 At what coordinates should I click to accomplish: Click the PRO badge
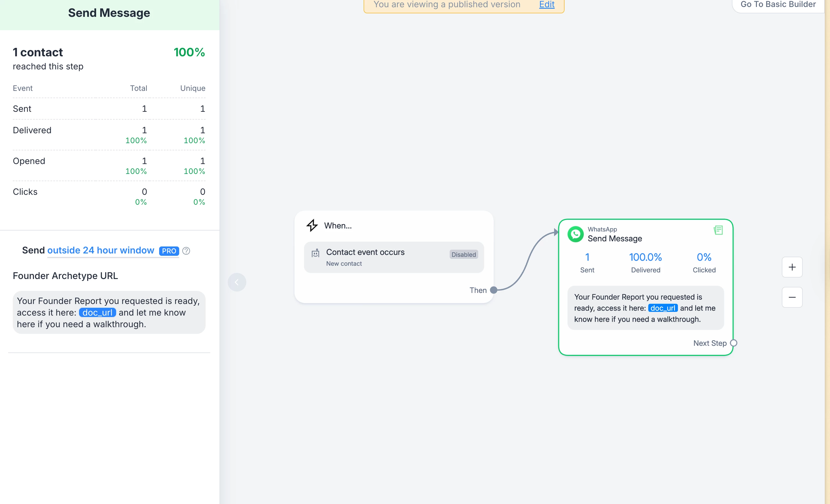[169, 251]
